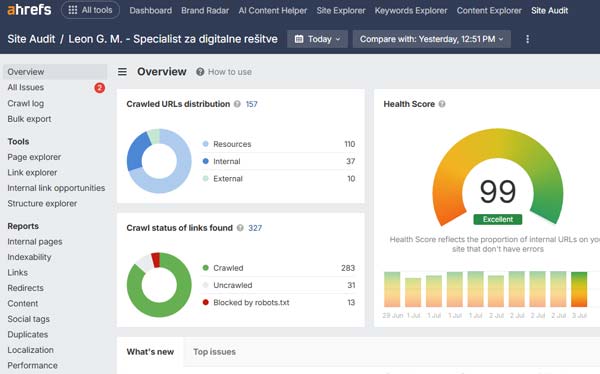Click info icon next to Crawled URLs distribution

pyautogui.click(x=237, y=104)
